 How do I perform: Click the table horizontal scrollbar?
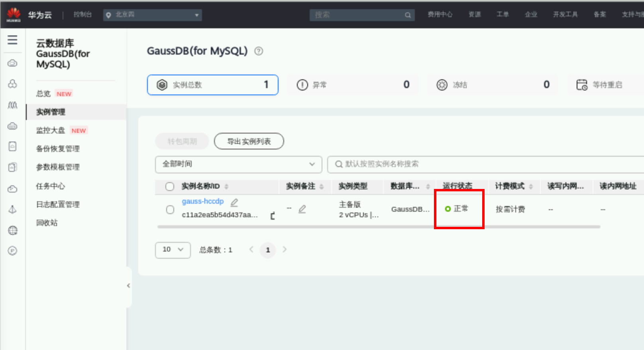pyautogui.click(x=379, y=227)
